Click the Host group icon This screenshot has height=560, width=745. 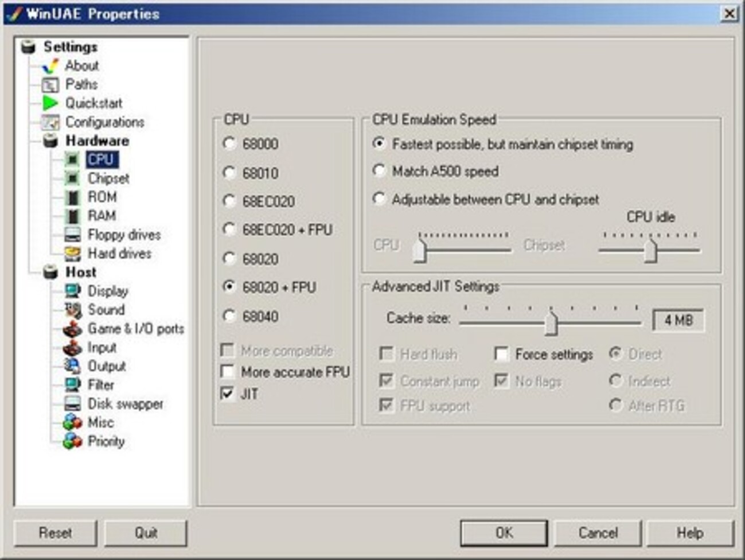pos(50,272)
